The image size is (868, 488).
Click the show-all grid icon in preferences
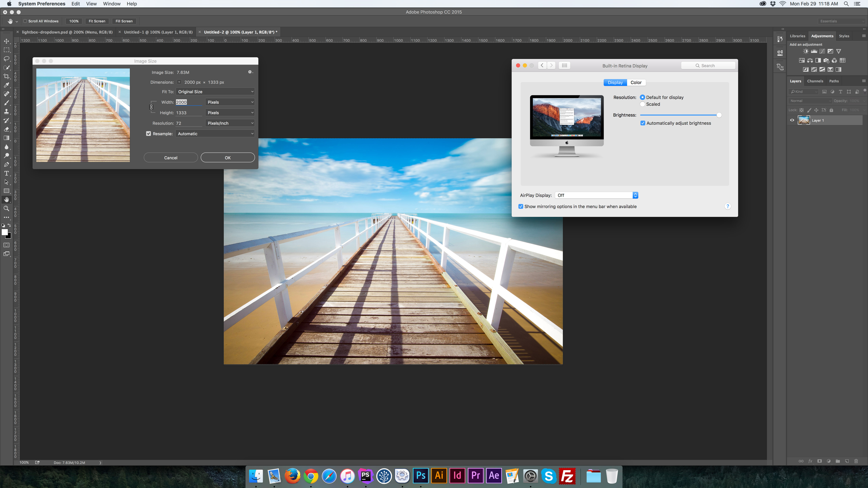564,65
